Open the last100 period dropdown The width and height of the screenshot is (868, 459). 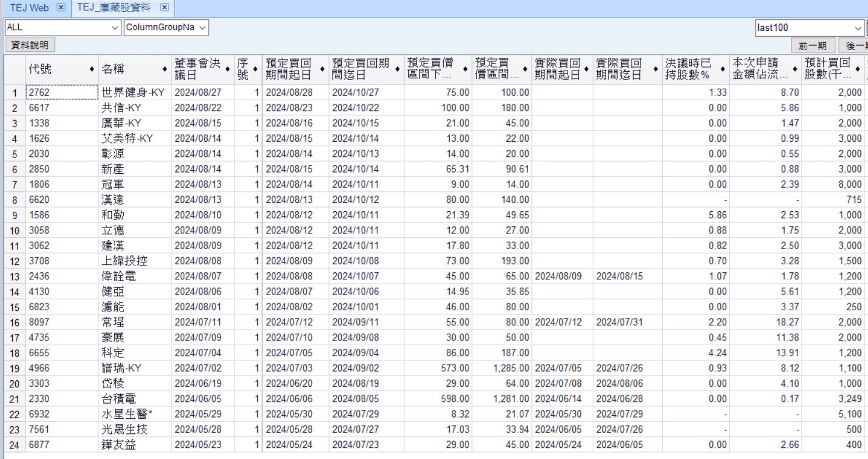(x=858, y=27)
